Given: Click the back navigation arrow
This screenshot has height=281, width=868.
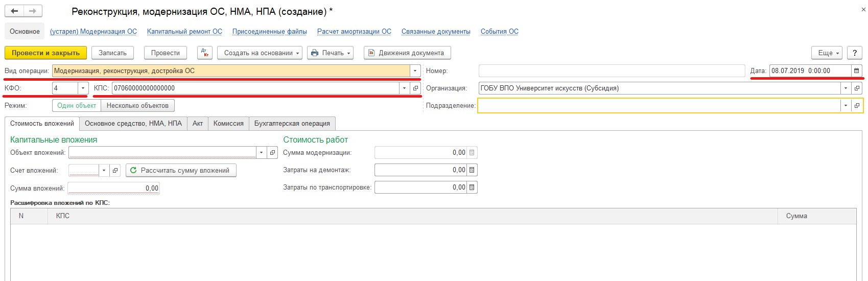Looking at the screenshot, I should tap(14, 11).
